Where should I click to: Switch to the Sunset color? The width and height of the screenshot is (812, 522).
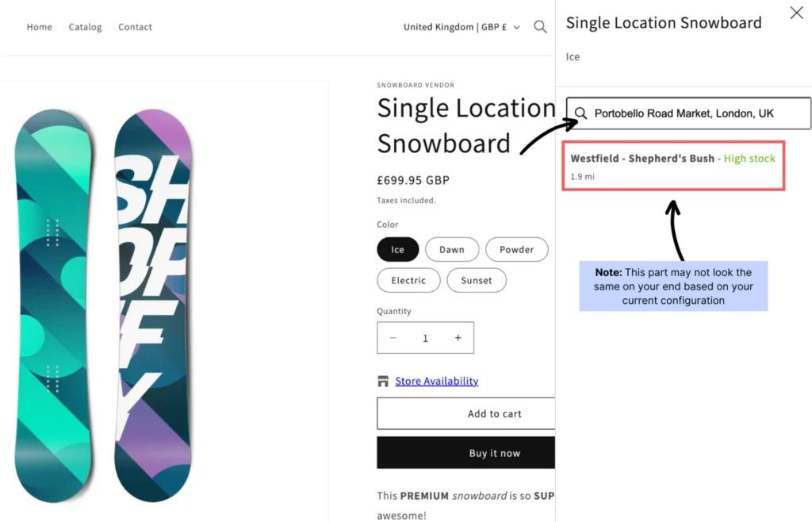pyautogui.click(x=477, y=281)
